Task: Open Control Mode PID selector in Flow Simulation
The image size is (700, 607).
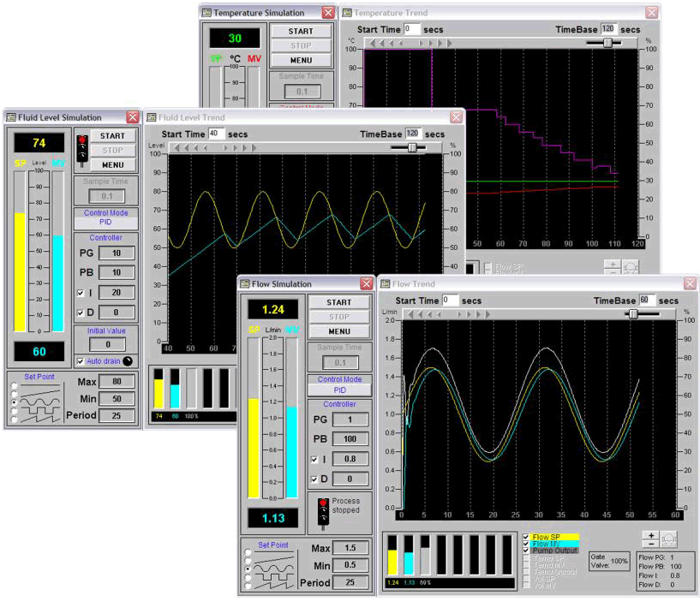Action: point(339,390)
